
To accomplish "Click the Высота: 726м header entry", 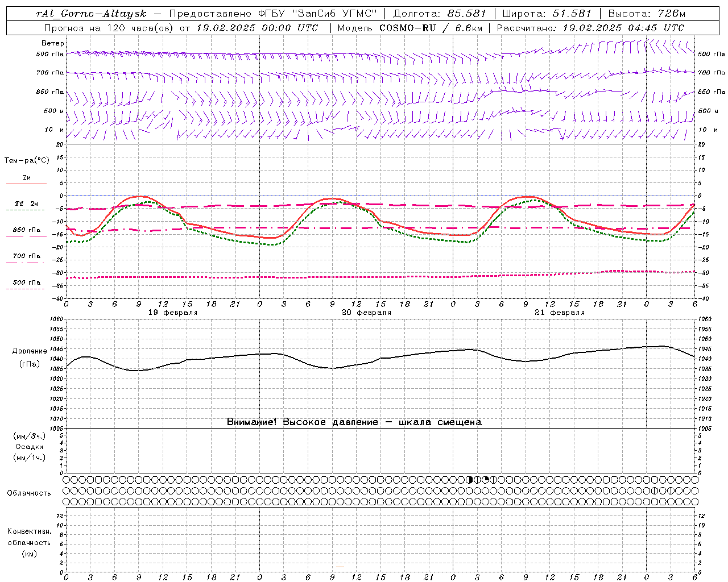I will coord(647,14).
